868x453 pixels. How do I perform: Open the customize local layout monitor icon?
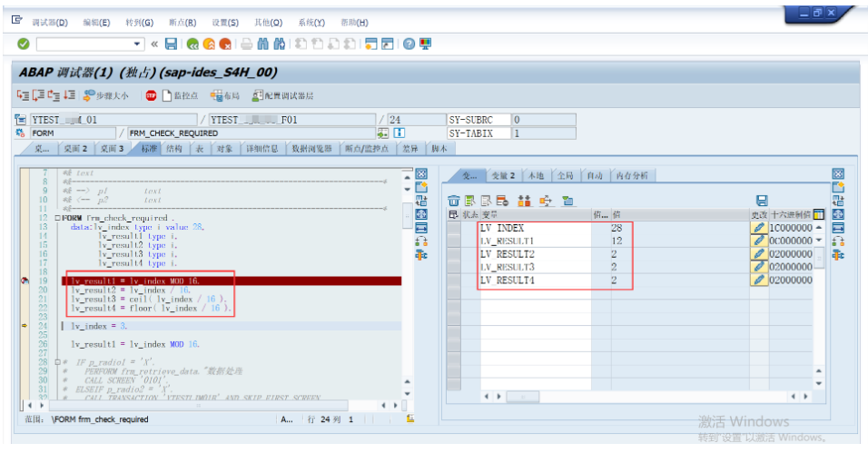pyautogui.click(x=425, y=44)
